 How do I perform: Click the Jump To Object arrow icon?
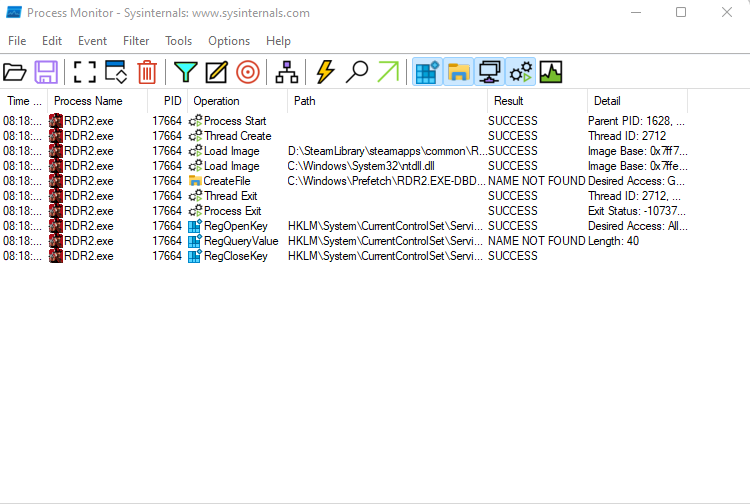click(388, 72)
